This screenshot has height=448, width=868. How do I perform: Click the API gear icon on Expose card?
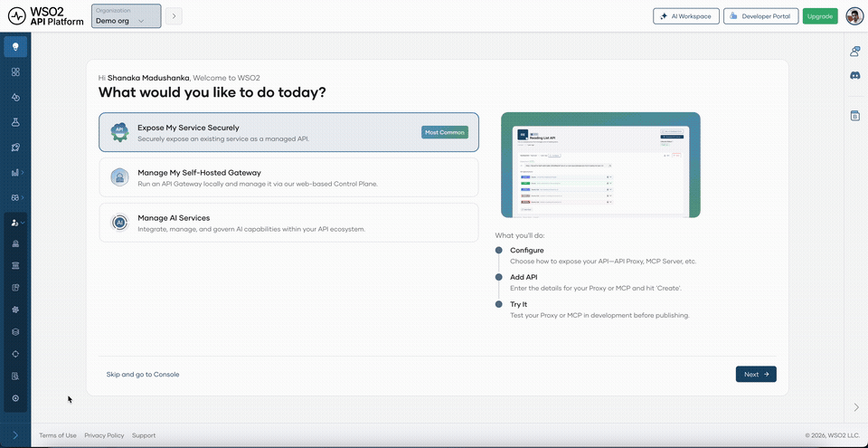click(119, 132)
